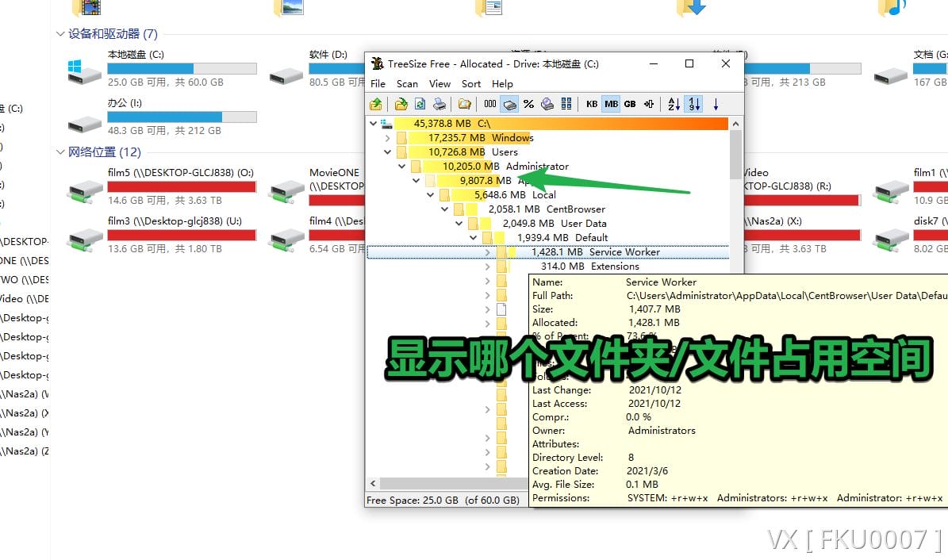Show sizes in KB
The width and height of the screenshot is (948, 560).
point(592,104)
